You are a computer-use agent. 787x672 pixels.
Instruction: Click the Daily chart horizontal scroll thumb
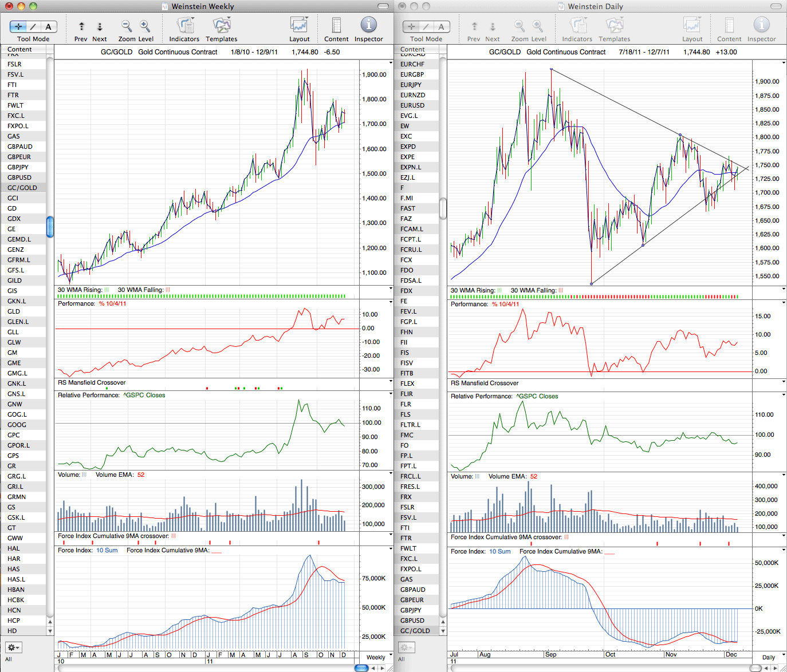pyautogui.click(x=755, y=668)
